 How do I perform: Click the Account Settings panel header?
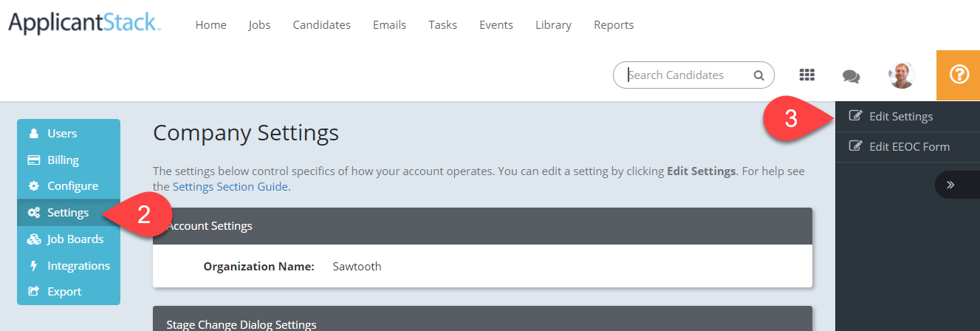click(x=482, y=226)
